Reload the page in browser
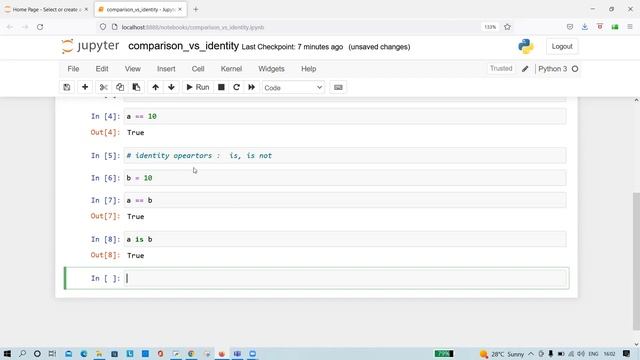640x360 pixels. [40, 27]
